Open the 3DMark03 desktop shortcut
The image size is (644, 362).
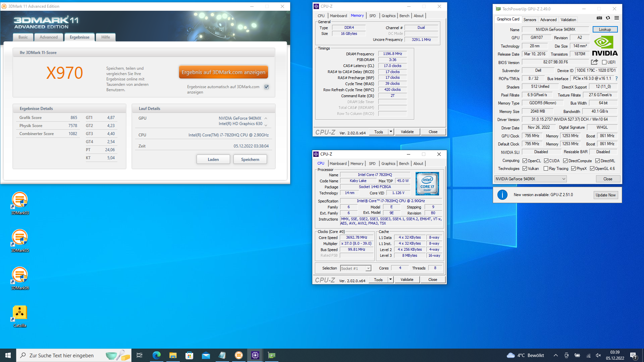pos(20,203)
